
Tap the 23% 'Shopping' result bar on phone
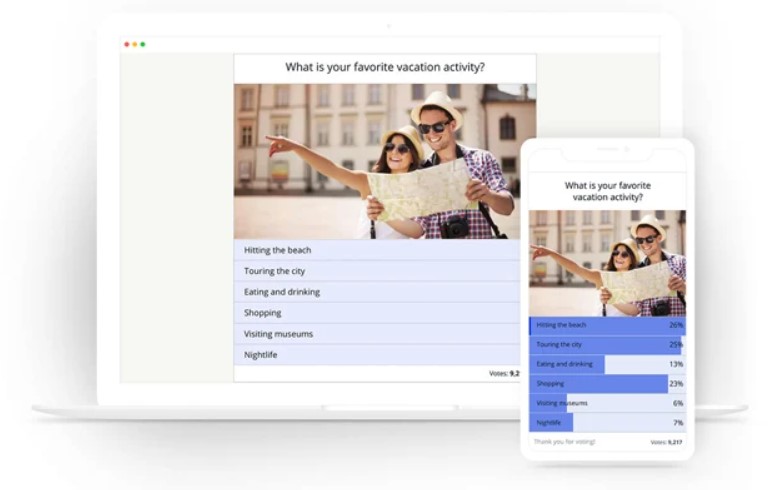point(607,384)
